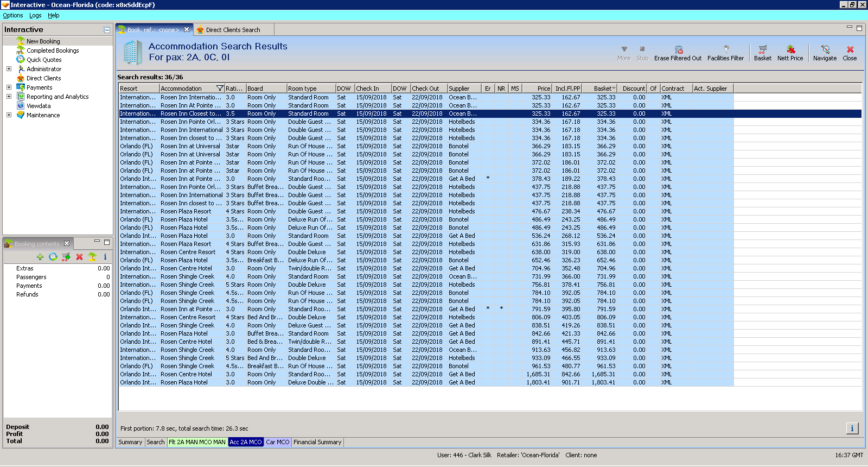The image size is (868, 467).
Task: Click the clock refresh icon in Booking contents
Action: (x=53, y=257)
